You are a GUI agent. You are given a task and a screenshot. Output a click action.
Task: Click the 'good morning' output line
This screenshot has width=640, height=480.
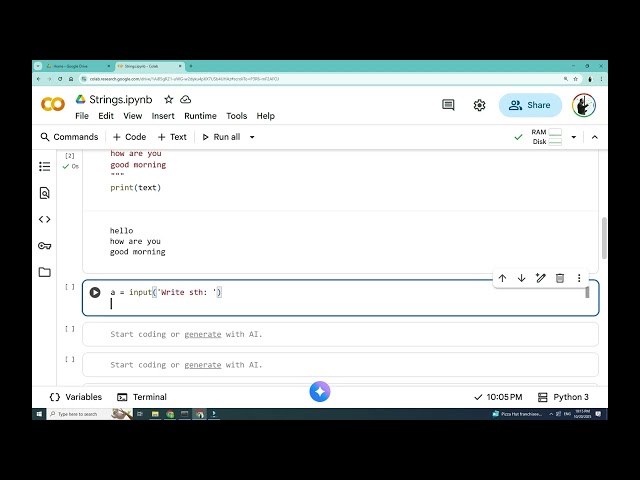[x=138, y=252]
